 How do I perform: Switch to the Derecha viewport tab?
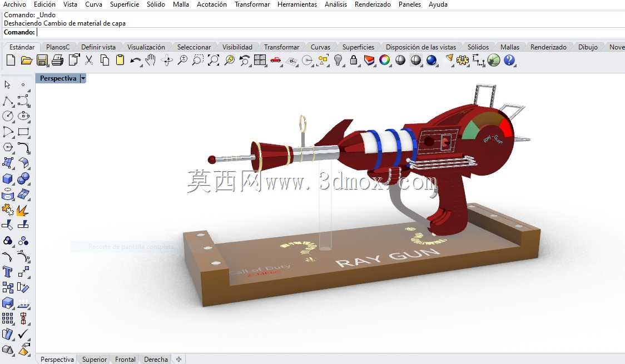[156, 359]
